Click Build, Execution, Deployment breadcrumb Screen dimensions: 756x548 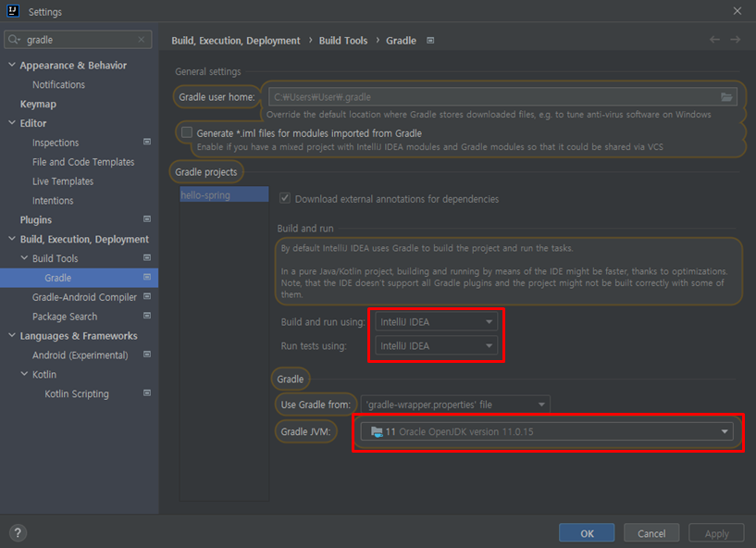click(236, 41)
